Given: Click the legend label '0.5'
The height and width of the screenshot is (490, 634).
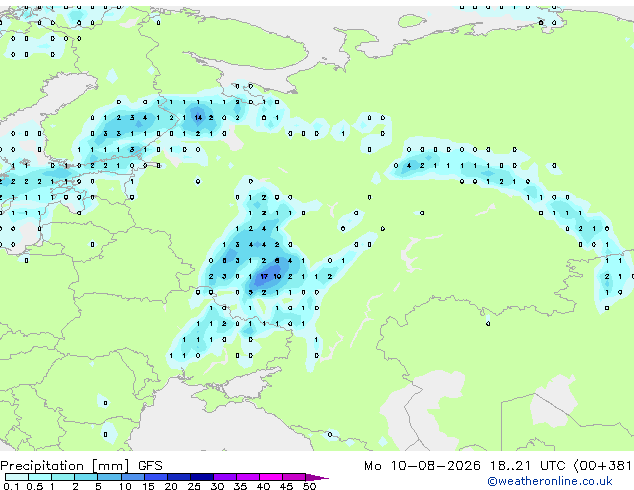Looking at the screenshot, I should point(35,486).
